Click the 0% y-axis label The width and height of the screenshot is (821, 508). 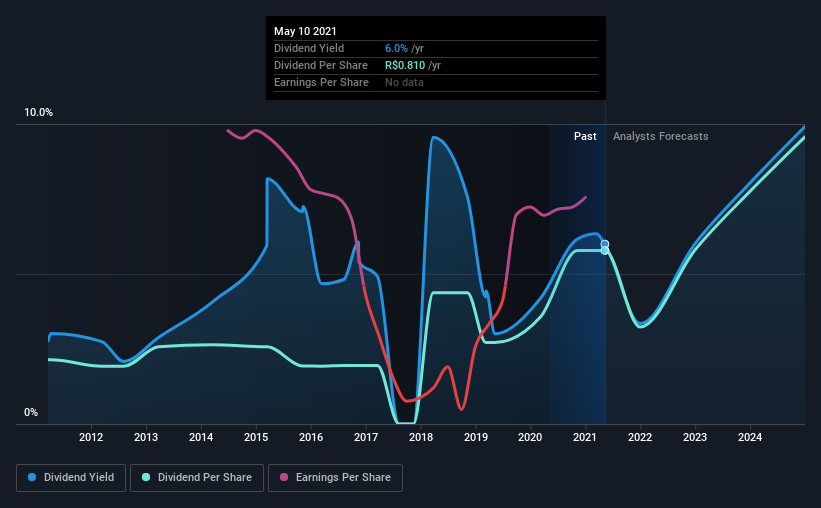tap(31, 413)
